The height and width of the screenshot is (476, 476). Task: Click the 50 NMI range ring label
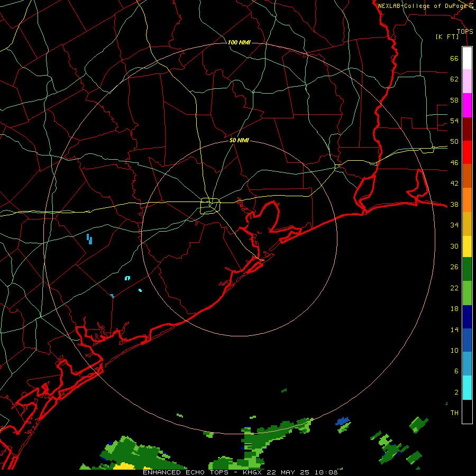point(239,140)
